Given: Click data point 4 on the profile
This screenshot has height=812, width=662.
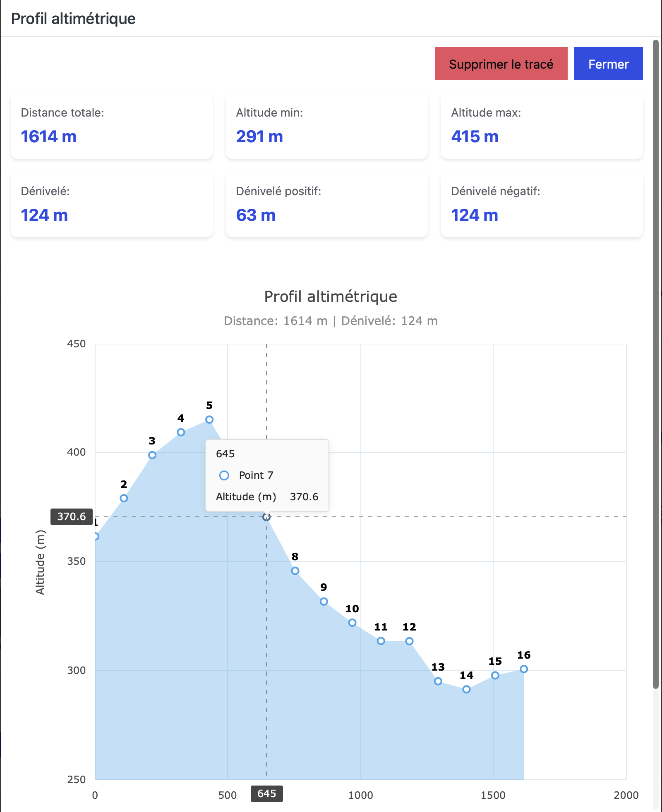Looking at the screenshot, I should click(x=181, y=432).
